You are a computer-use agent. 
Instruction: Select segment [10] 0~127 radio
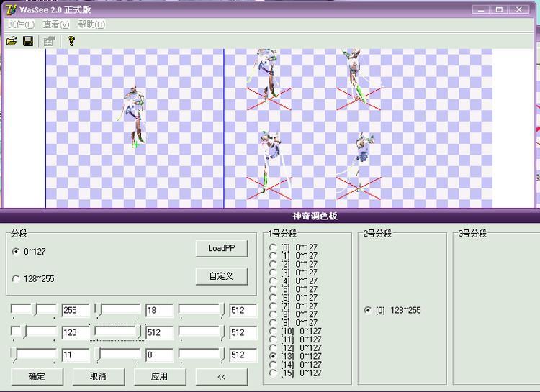pyautogui.click(x=273, y=331)
